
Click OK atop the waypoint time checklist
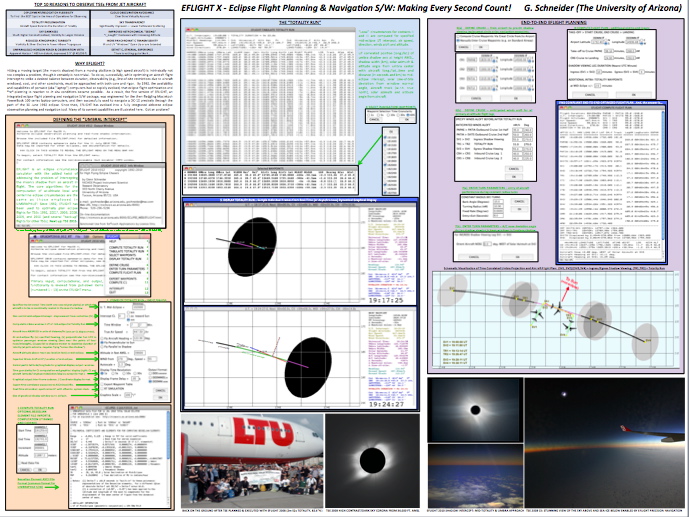[391, 131]
